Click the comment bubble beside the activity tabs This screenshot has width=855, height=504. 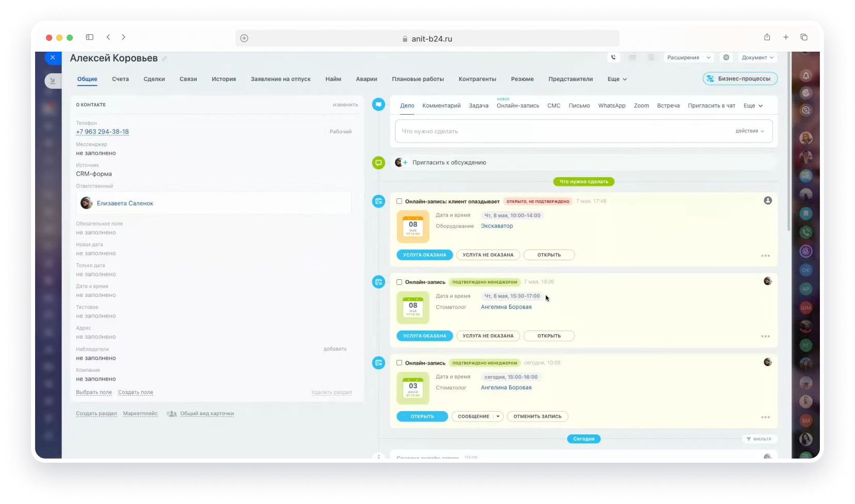coord(378,104)
